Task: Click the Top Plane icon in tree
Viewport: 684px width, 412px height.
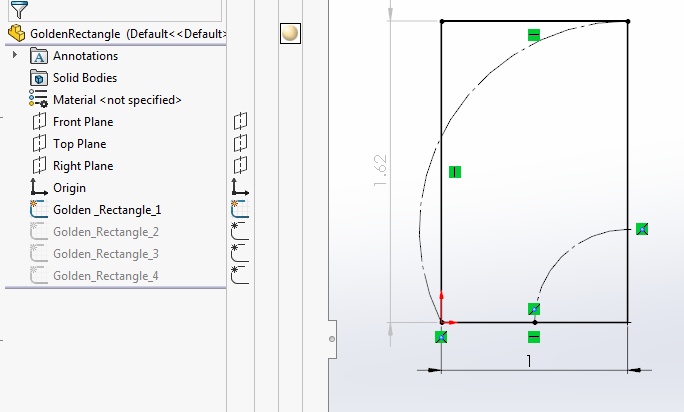Action: (x=39, y=143)
